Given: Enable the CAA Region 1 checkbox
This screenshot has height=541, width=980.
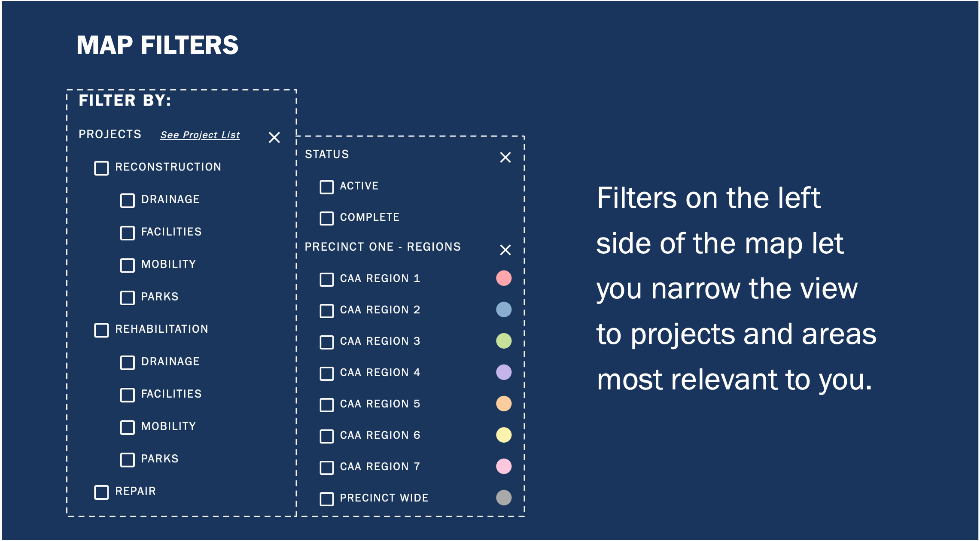Looking at the screenshot, I should click(x=326, y=280).
